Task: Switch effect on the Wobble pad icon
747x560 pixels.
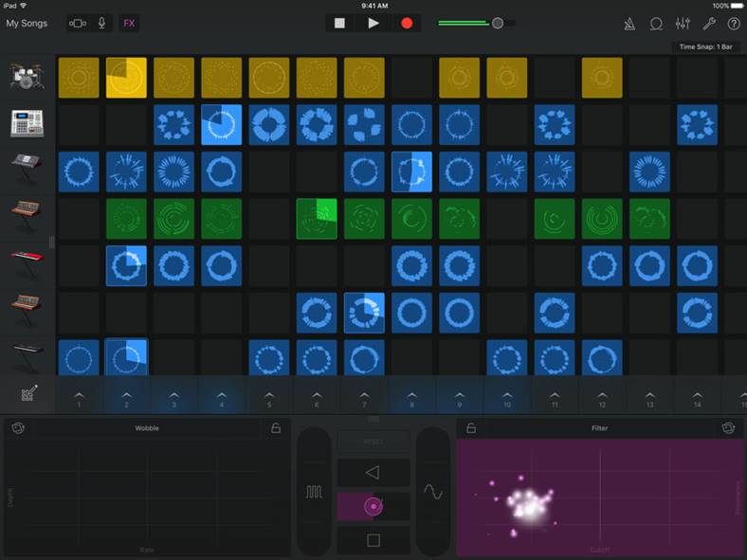Action: pyautogui.click(x=18, y=427)
